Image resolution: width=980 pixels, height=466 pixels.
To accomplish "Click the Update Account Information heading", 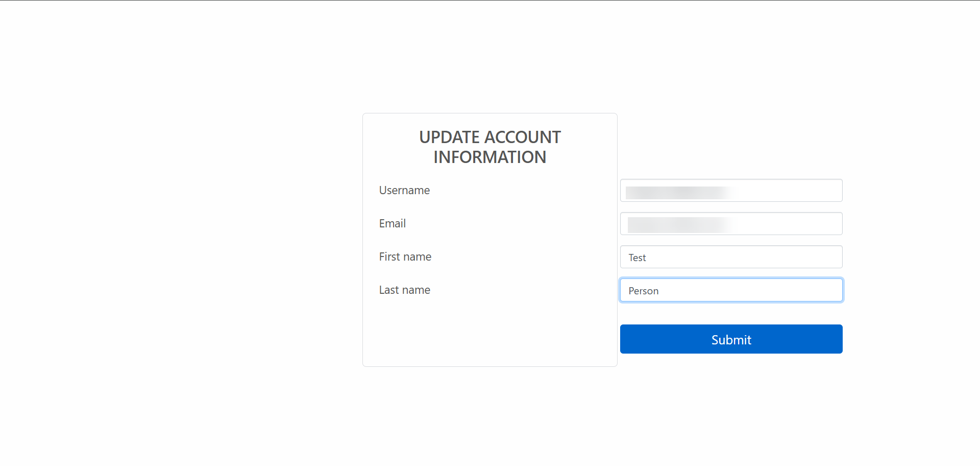I will pyautogui.click(x=489, y=147).
